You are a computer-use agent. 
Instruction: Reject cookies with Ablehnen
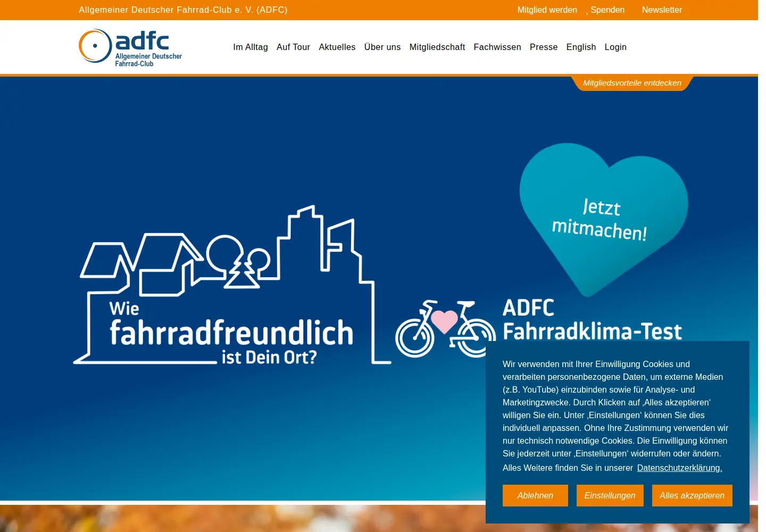coord(535,495)
